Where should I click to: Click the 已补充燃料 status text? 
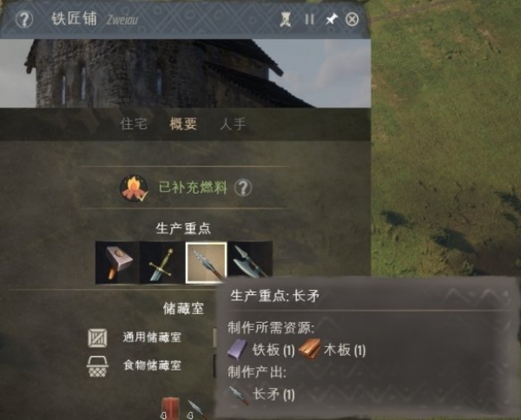[193, 187]
